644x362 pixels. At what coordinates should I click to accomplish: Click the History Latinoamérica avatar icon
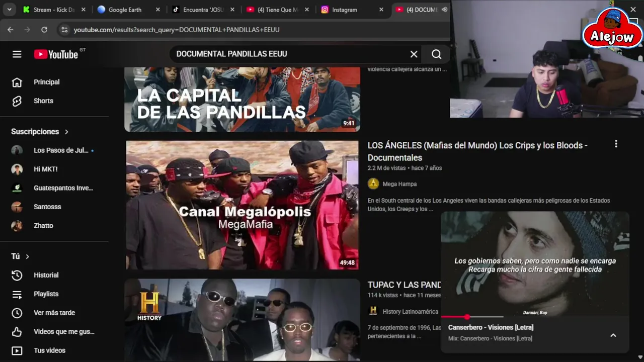click(373, 311)
